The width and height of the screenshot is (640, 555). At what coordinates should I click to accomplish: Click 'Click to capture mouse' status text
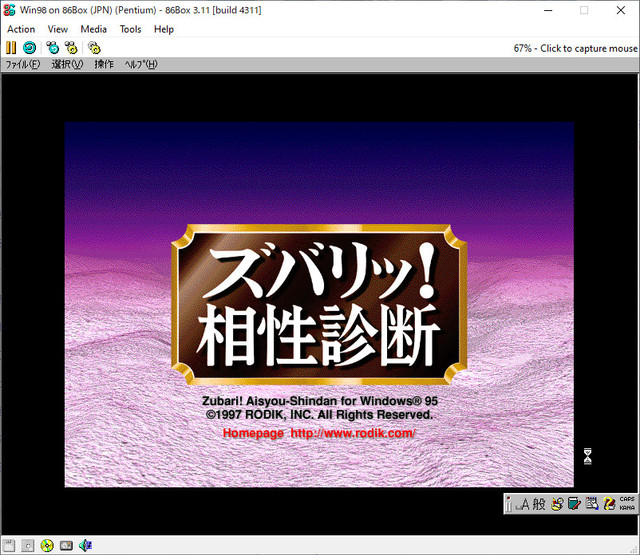pyautogui.click(x=589, y=49)
